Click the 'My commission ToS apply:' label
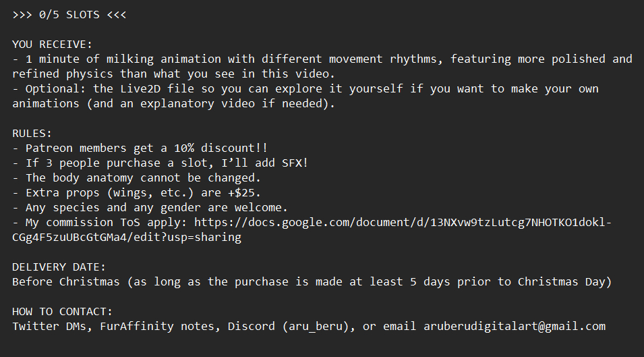Viewport: 644px width, 357px height. tap(107, 223)
